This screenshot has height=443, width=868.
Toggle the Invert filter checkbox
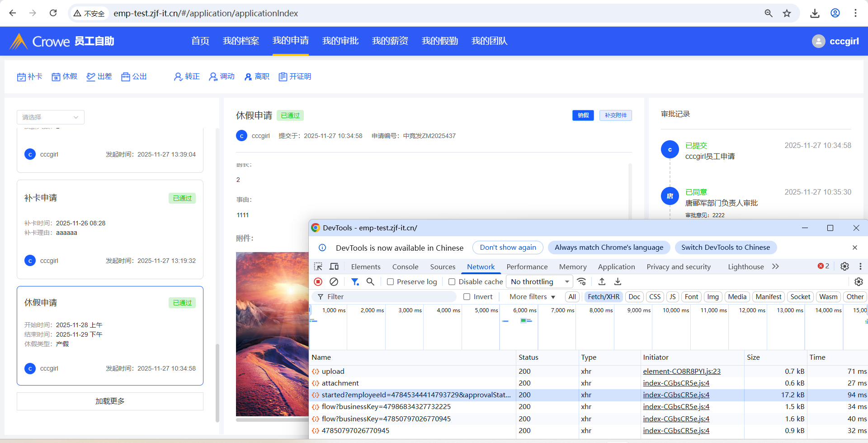[x=467, y=297]
